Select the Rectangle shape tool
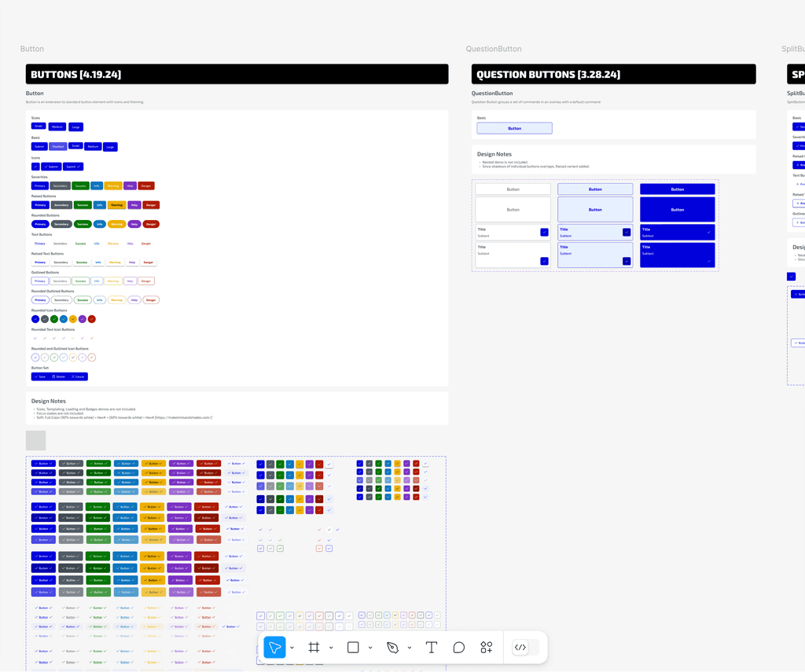805x672 pixels. click(x=353, y=648)
